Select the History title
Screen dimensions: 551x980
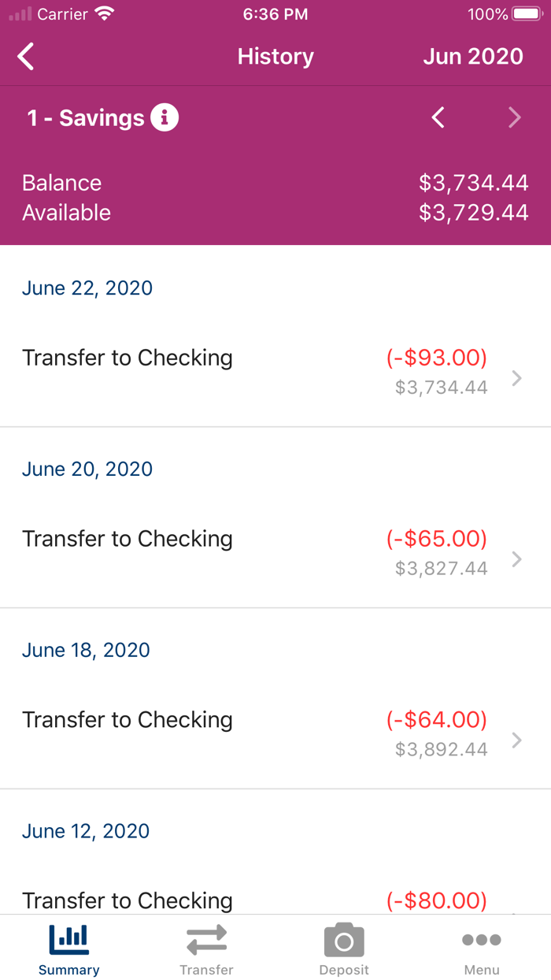[x=275, y=56]
